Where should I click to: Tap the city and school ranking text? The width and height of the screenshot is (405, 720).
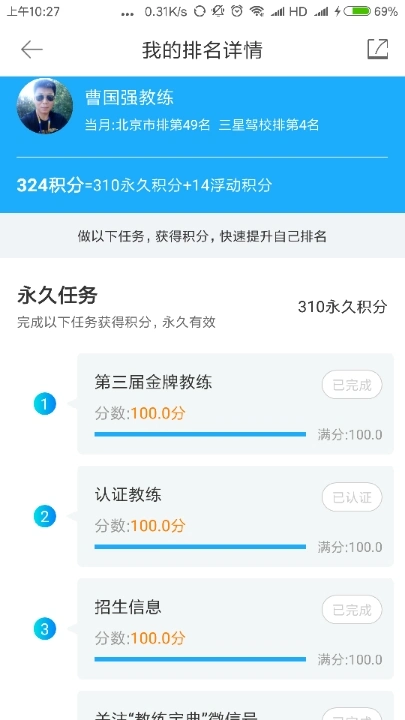(x=202, y=125)
